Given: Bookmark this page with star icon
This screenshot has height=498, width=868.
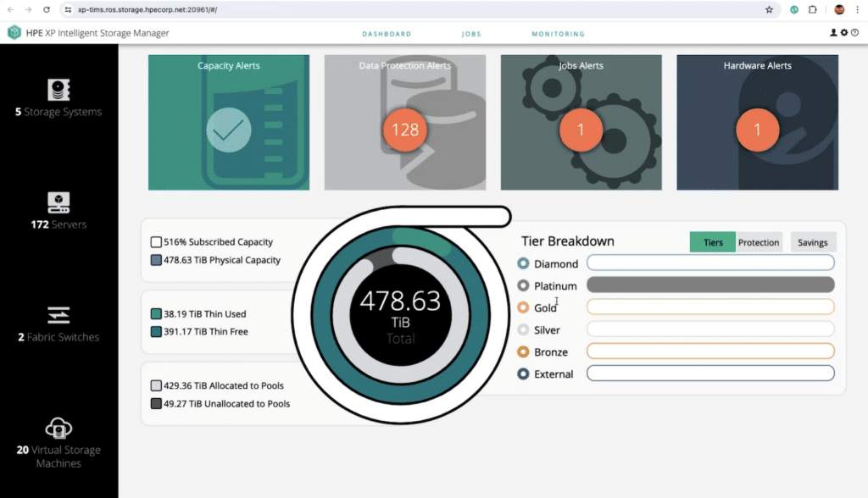Looking at the screenshot, I should [x=769, y=9].
